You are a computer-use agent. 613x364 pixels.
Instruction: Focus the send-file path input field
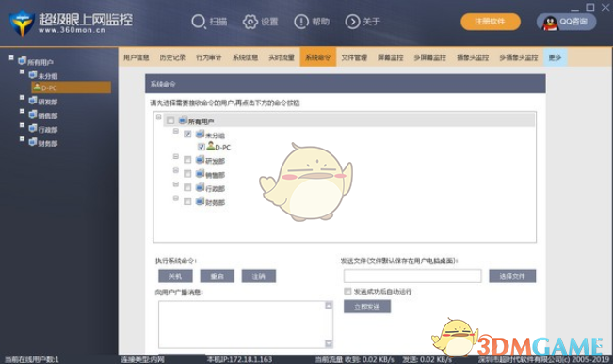pyautogui.click(x=412, y=277)
